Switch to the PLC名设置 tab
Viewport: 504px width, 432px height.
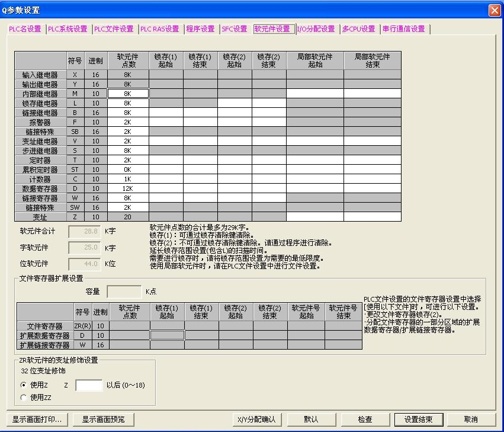[x=25, y=29]
